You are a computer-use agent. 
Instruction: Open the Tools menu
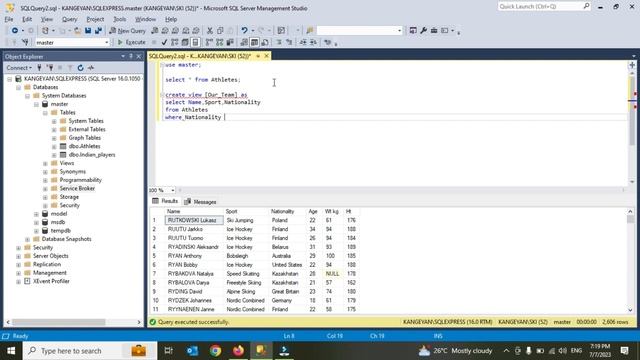tap(120, 19)
